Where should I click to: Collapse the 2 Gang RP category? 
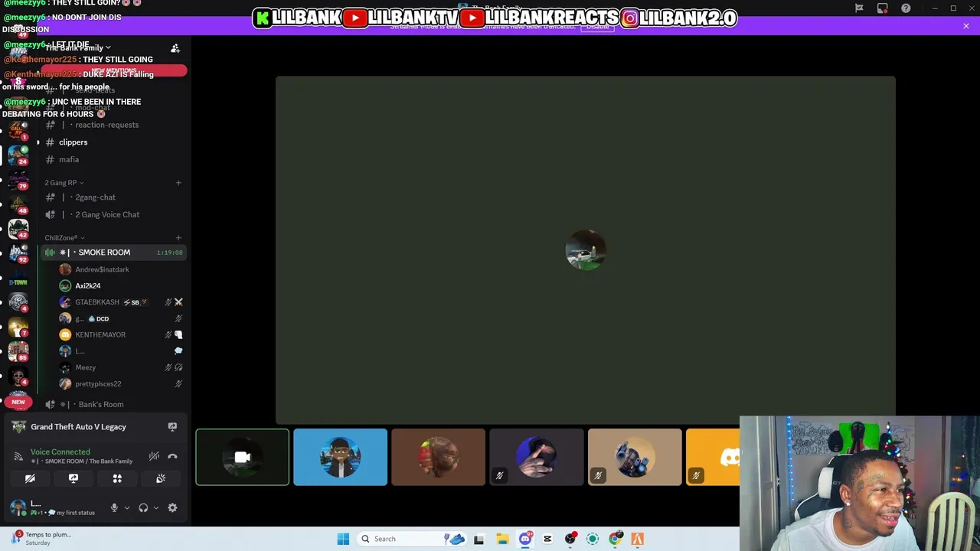(64, 183)
